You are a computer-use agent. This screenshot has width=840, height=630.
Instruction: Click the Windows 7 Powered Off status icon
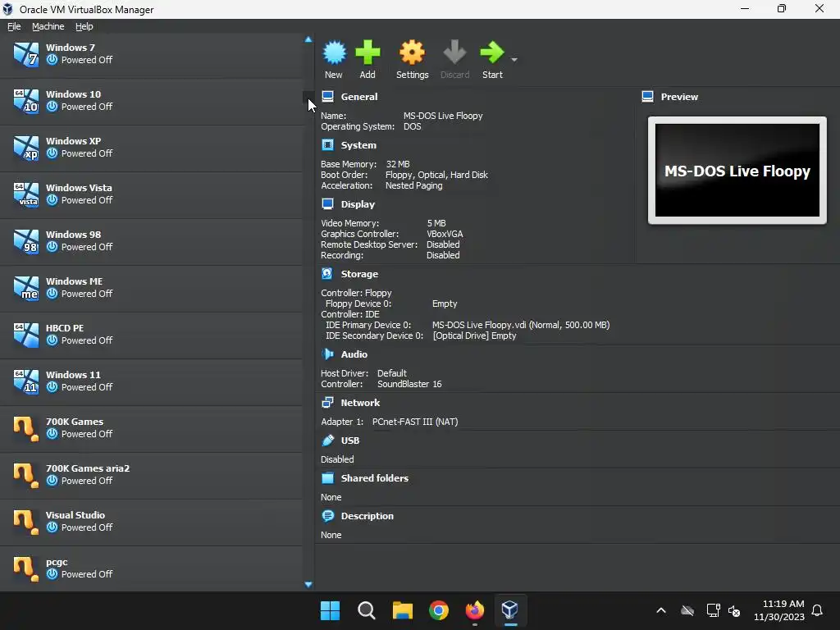point(52,60)
